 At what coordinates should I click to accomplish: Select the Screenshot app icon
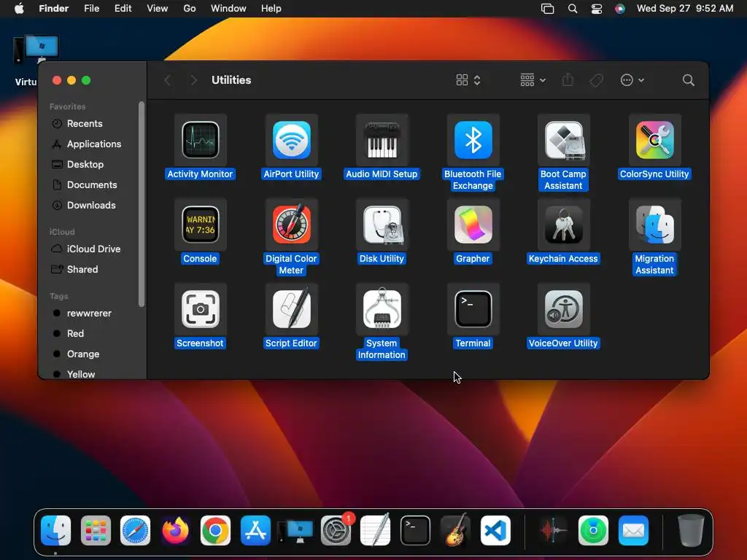pos(200,309)
